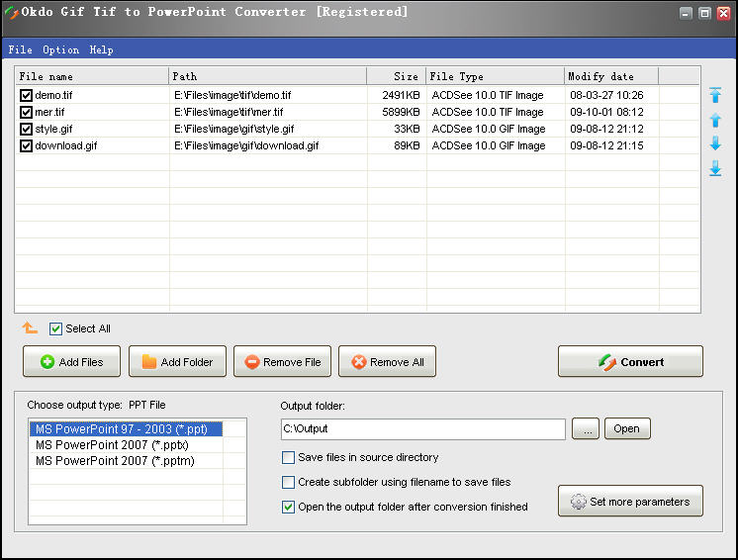Sort list by Size column header
This screenshot has width=738, height=560.
pos(396,76)
